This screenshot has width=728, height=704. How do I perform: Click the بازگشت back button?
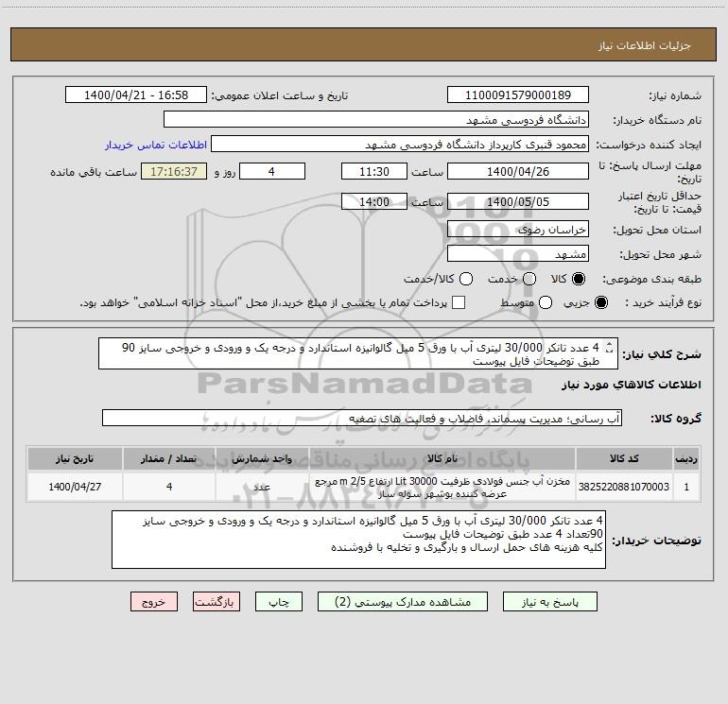click(x=217, y=602)
